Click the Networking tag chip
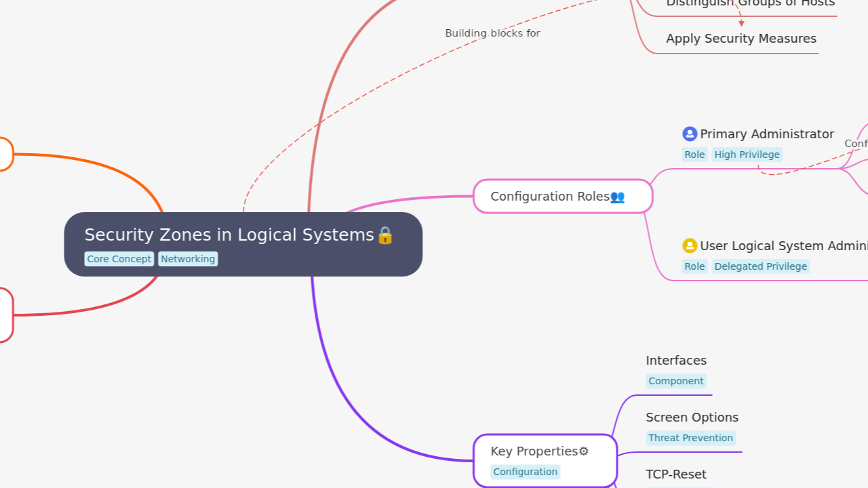 (188, 259)
